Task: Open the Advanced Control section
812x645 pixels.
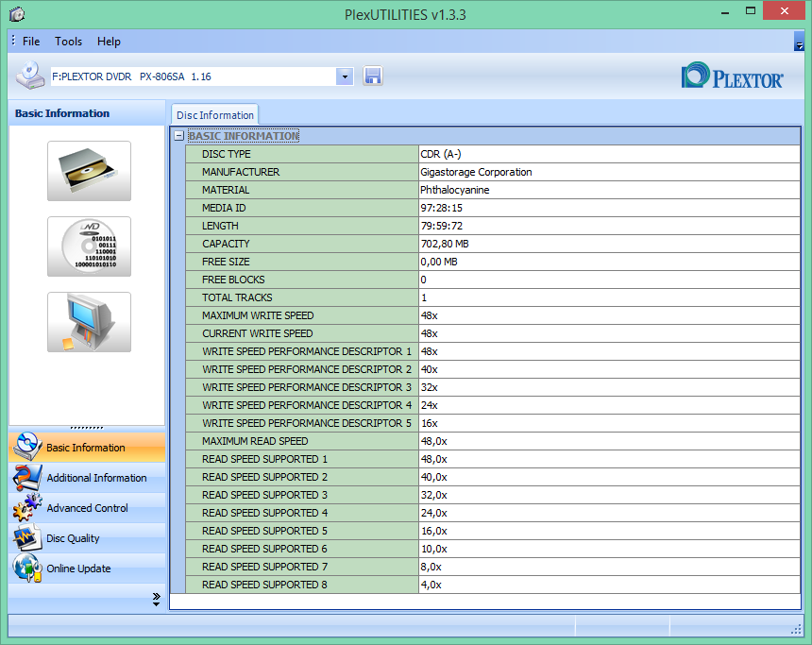Action: click(x=87, y=508)
